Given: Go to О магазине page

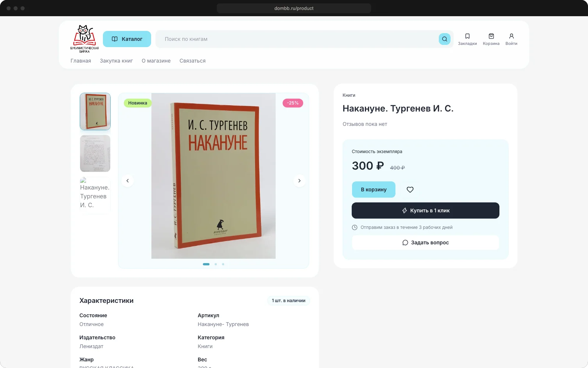Looking at the screenshot, I should coord(156,61).
